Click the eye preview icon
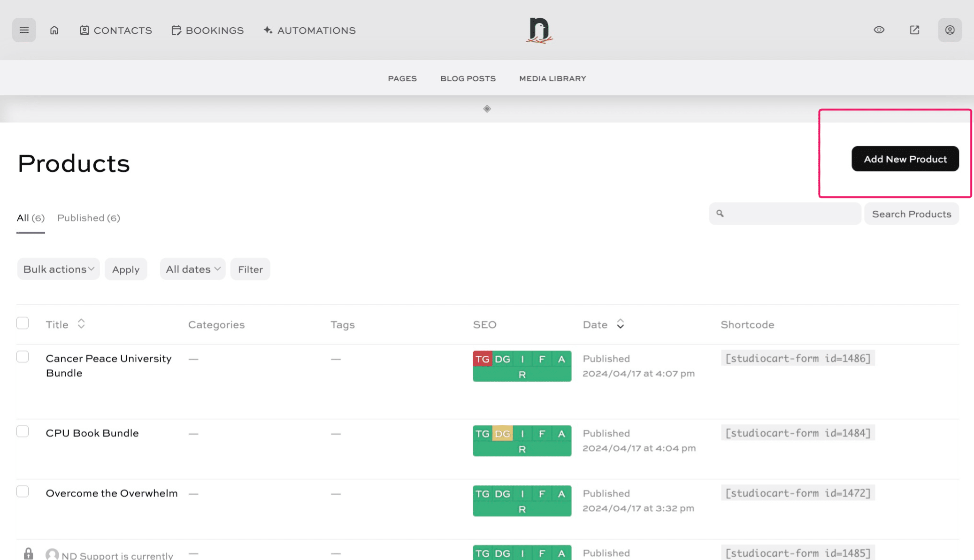This screenshot has width=974, height=560. pyautogui.click(x=879, y=30)
